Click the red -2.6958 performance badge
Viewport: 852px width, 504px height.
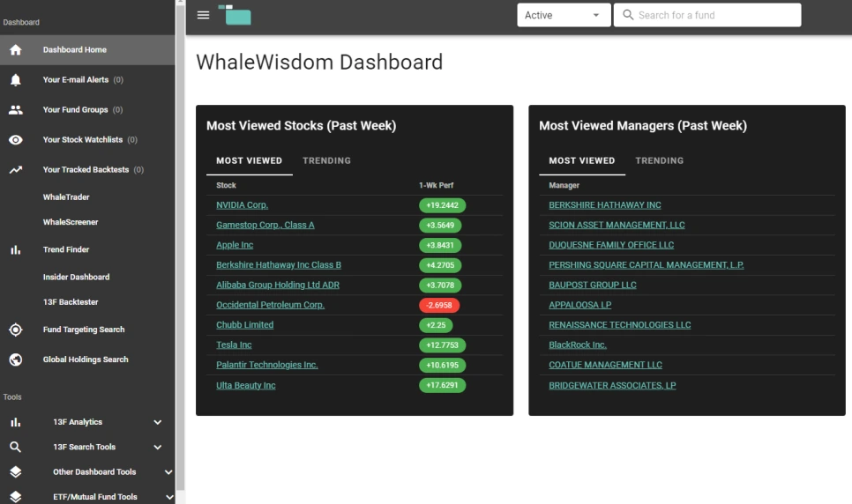[439, 305]
